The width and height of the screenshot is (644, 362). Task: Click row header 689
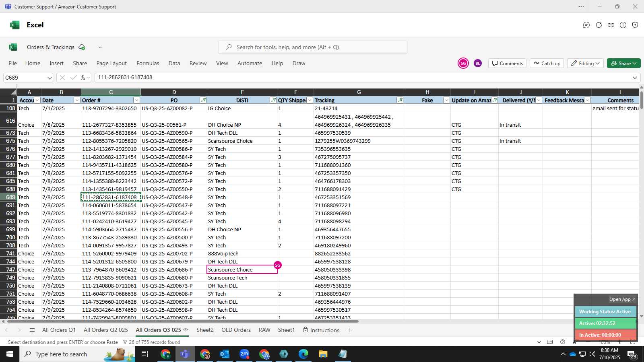[8, 197]
